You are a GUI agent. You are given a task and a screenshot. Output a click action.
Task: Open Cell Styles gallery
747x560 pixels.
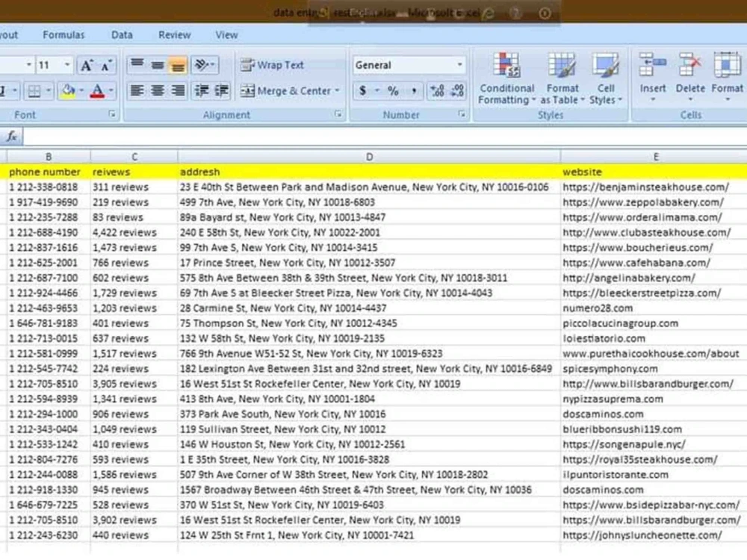(606, 78)
